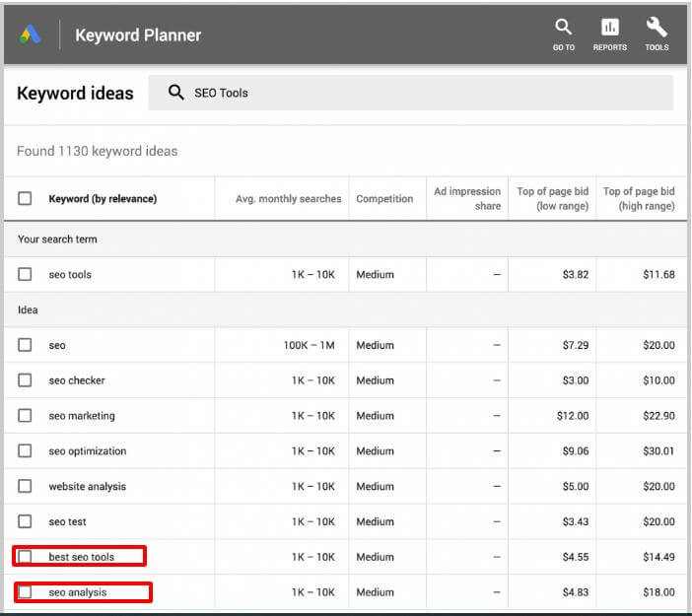The image size is (692, 616).
Task: Click the Google Ads logo
Action: tap(30, 34)
